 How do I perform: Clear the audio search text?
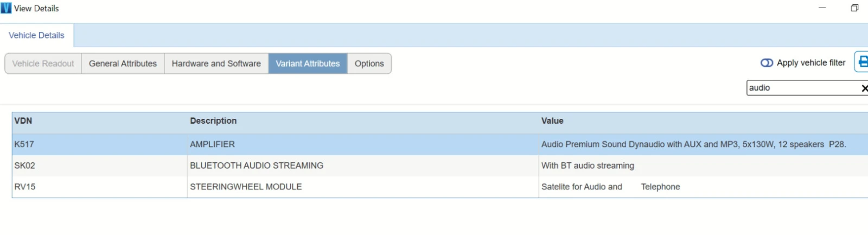pyautogui.click(x=864, y=88)
